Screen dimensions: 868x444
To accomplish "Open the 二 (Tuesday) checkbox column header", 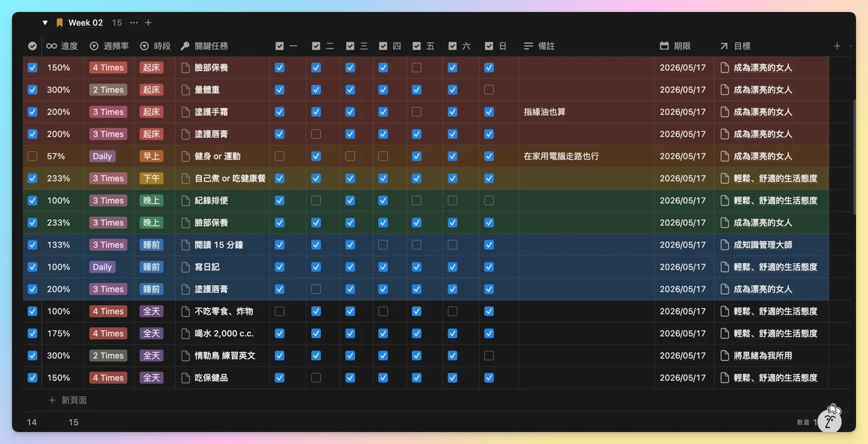I will (x=323, y=46).
